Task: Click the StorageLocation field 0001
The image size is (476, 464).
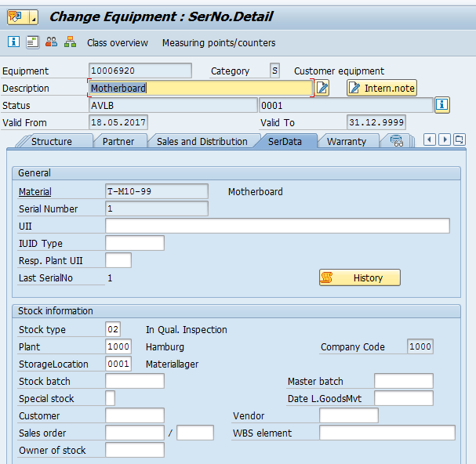Action: 118,364
